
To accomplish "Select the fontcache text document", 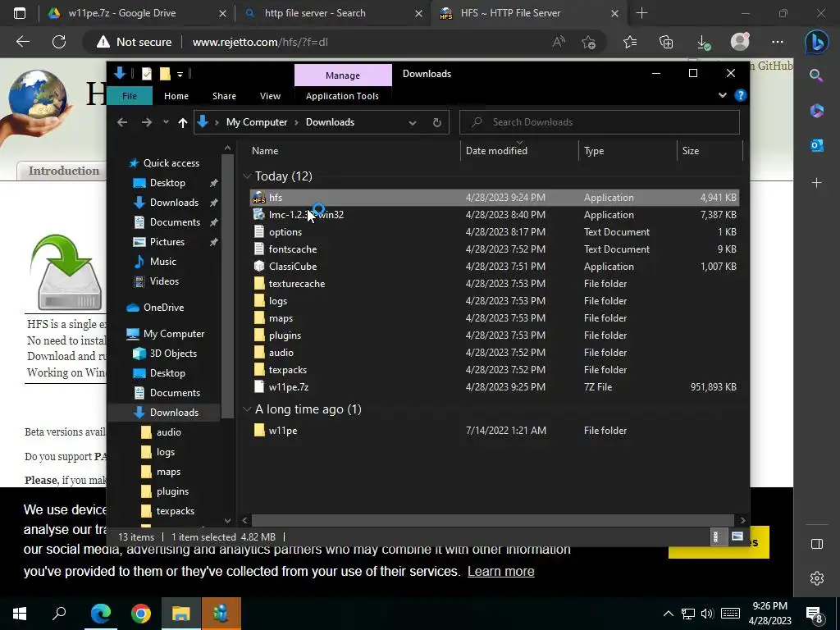I will pos(293,249).
